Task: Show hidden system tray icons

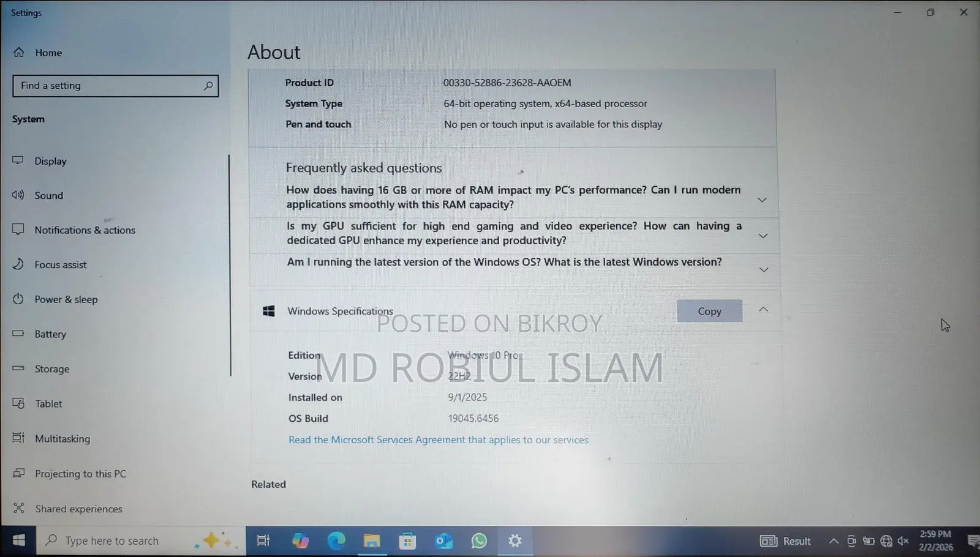Action: 834,541
